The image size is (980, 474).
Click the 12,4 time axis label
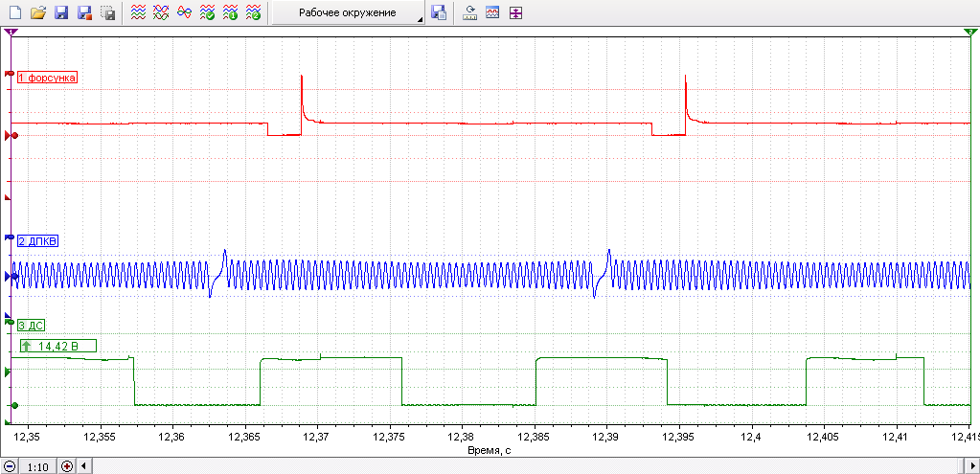[x=751, y=436]
